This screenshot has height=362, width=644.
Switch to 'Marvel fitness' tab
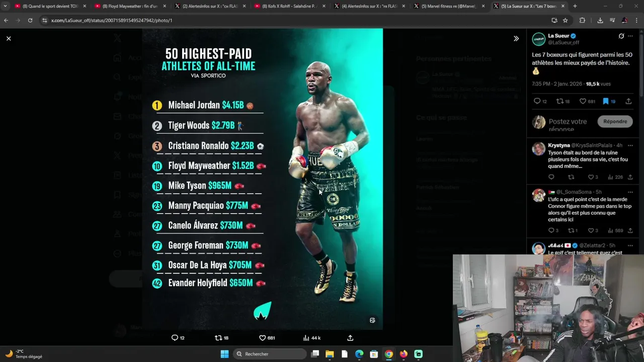click(449, 6)
